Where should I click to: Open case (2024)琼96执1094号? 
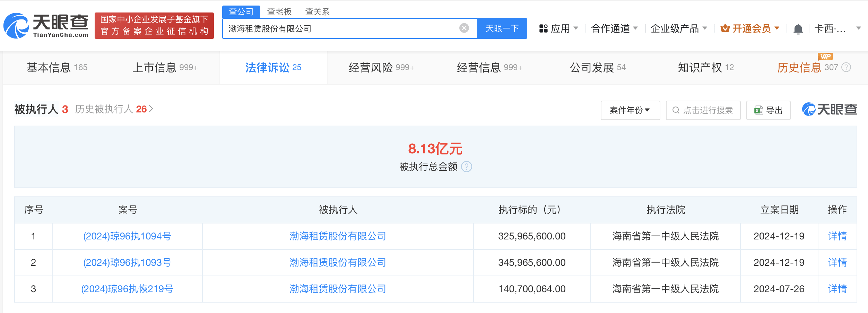(127, 236)
